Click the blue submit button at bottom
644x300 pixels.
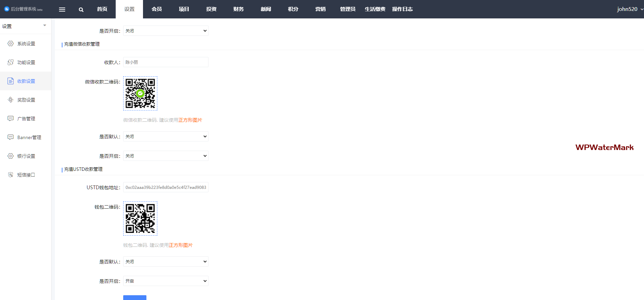(x=135, y=297)
